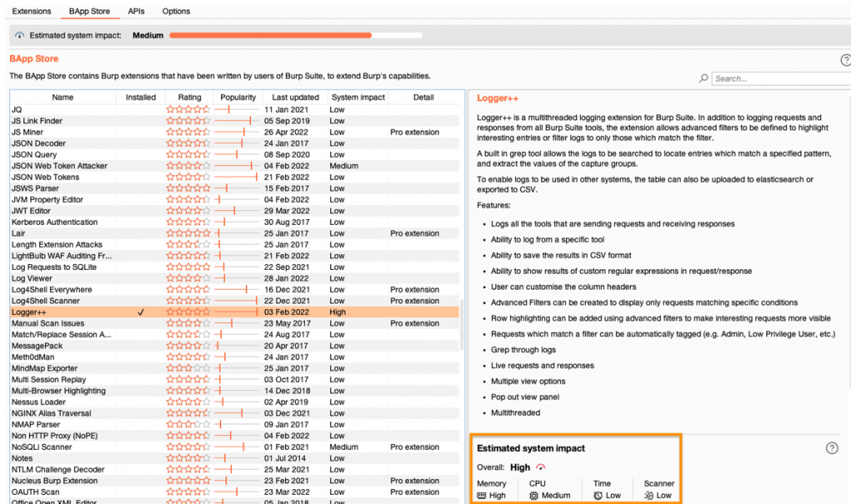Click the help icon beside the search field

point(845,60)
